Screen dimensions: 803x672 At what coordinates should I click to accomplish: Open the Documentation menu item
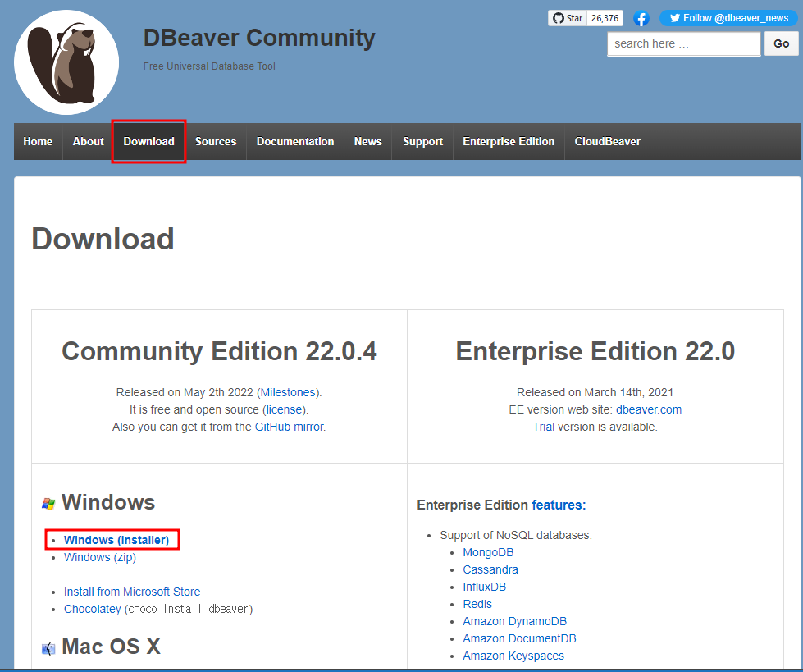click(295, 141)
